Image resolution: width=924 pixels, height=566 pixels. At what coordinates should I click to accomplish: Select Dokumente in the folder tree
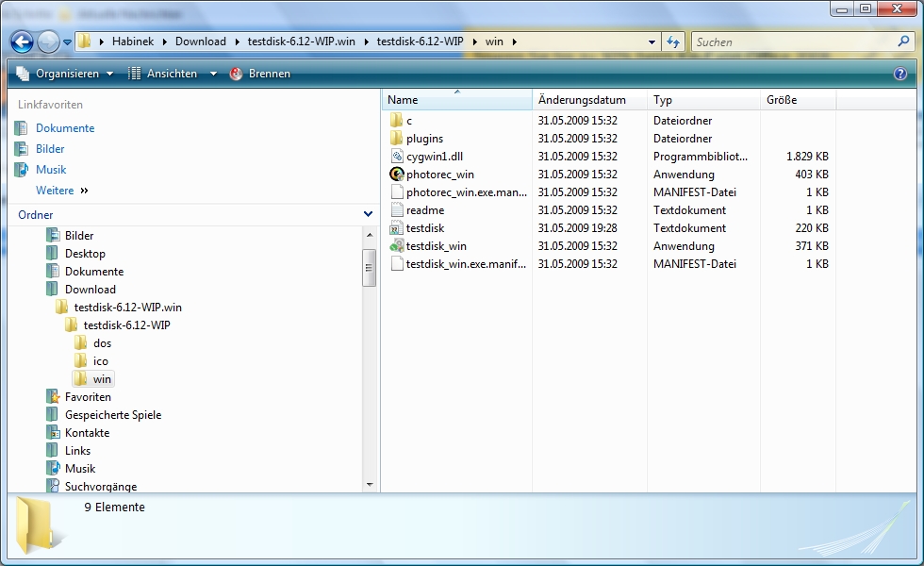(94, 272)
